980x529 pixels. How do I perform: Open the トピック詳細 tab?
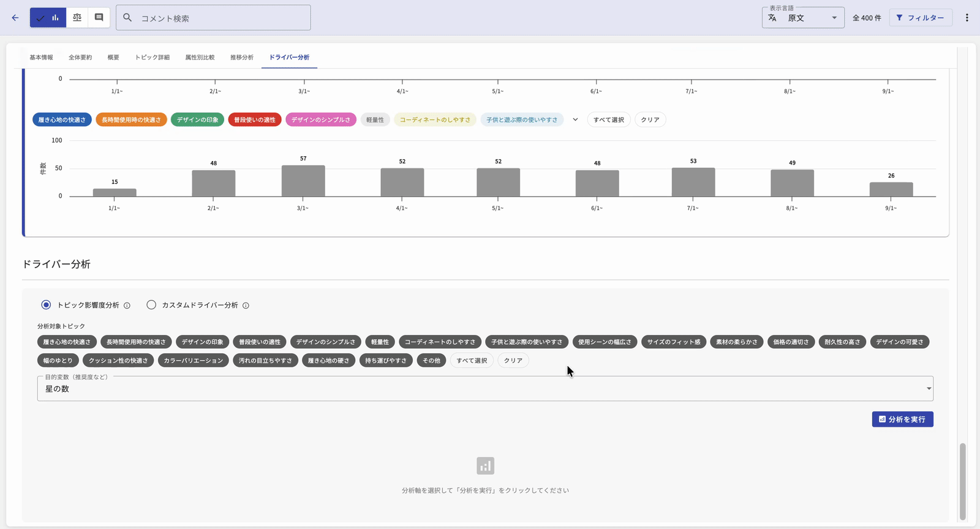pyautogui.click(x=153, y=58)
